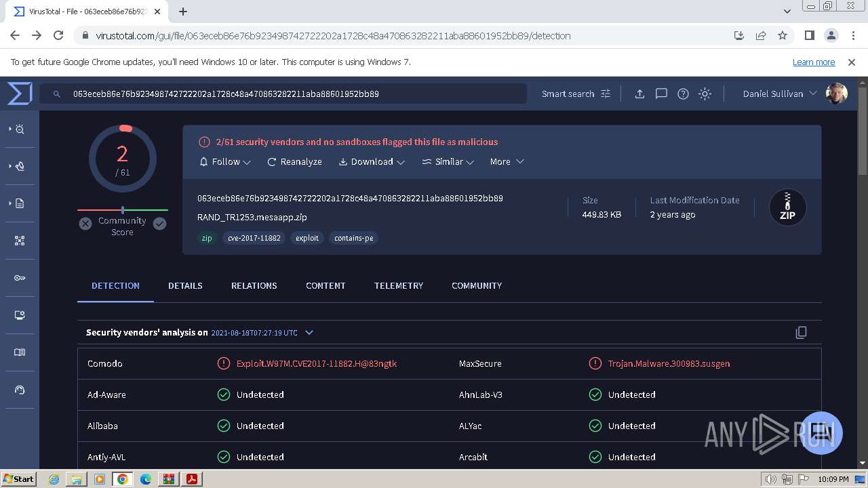Screen dimensions: 868x488
Task: Click the MaxSecure Trojan detection result
Action: (x=669, y=363)
